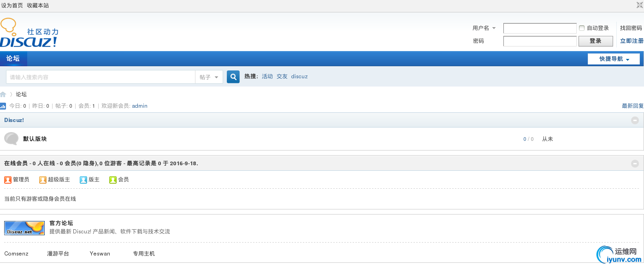Click the Discuz! category title
Viewport: 644px width, 267px height.
pyautogui.click(x=14, y=120)
